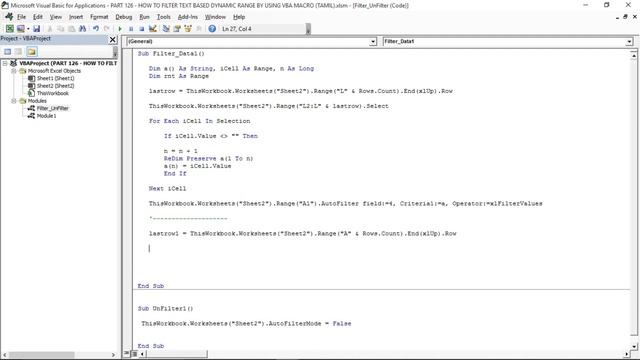640x360 pixels.
Task: Click the 'ReDim Preserve a(1 To n)' line
Action: click(208, 158)
